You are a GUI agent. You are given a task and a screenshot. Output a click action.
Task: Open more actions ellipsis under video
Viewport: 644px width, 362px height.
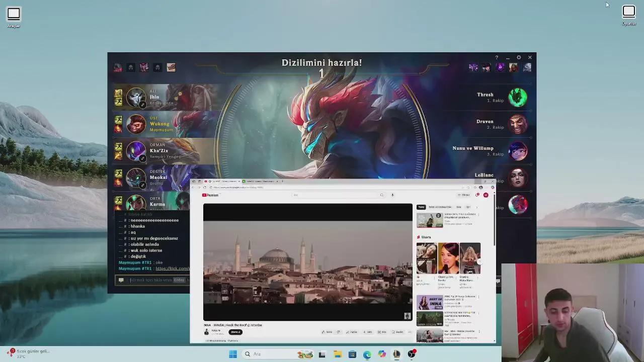tap(410, 332)
